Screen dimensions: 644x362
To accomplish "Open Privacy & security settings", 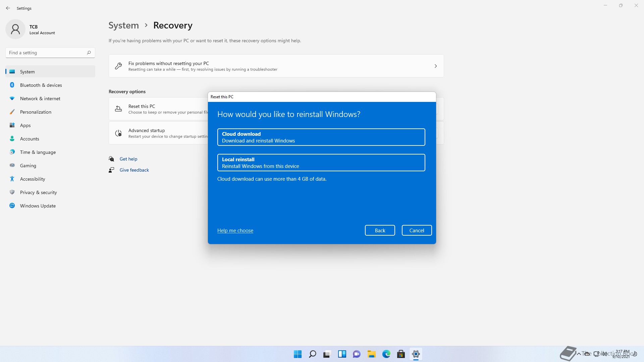I will [50, 192].
